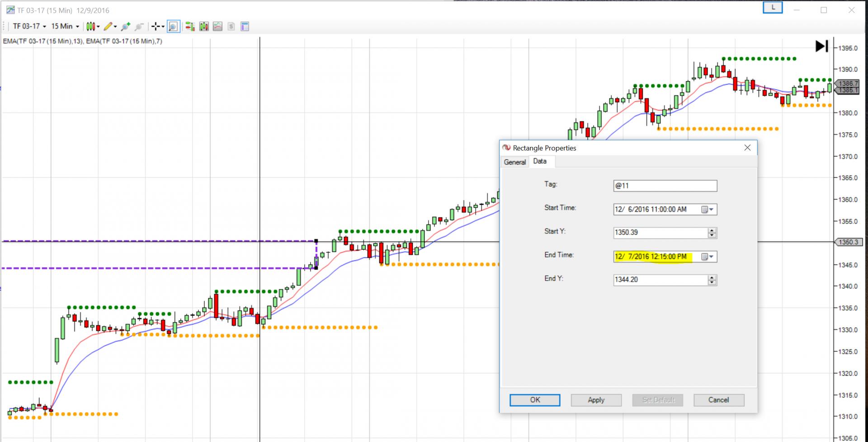Open the strategies line-chart icon

pos(217,27)
